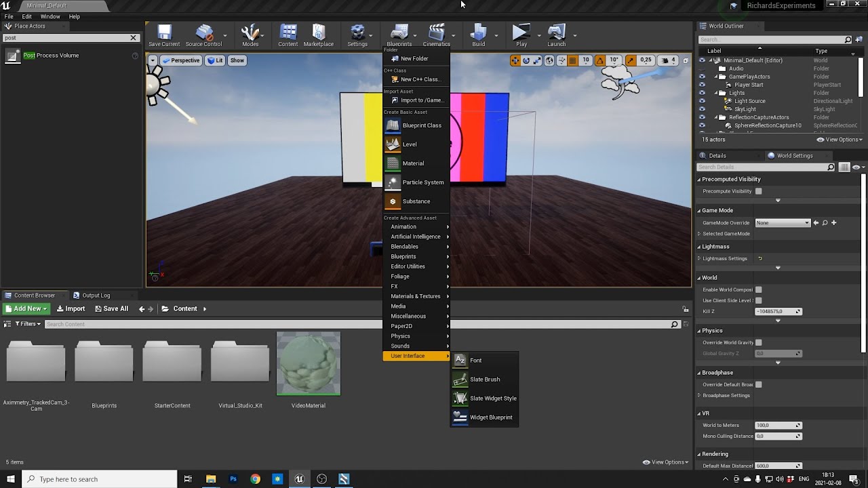Image resolution: width=868 pixels, height=488 pixels.
Task: Click the Modes toolbar icon
Action: 250,35
